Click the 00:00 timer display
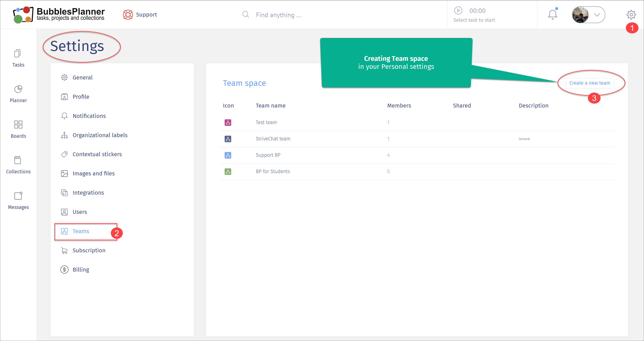The width and height of the screenshot is (644, 341). click(x=477, y=11)
